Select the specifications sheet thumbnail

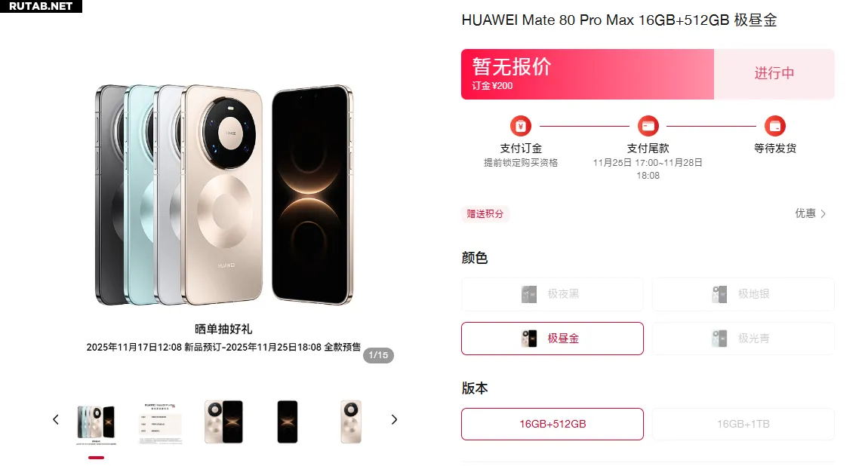point(160,423)
